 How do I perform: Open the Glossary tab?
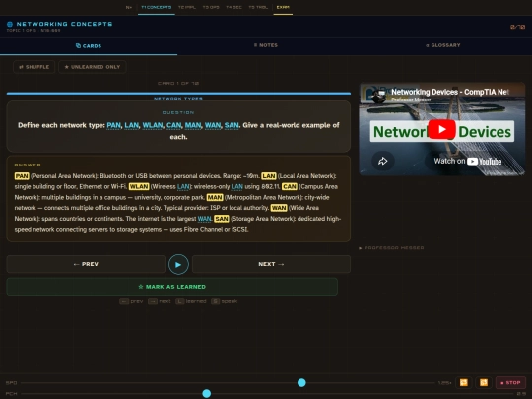[443, 45]
